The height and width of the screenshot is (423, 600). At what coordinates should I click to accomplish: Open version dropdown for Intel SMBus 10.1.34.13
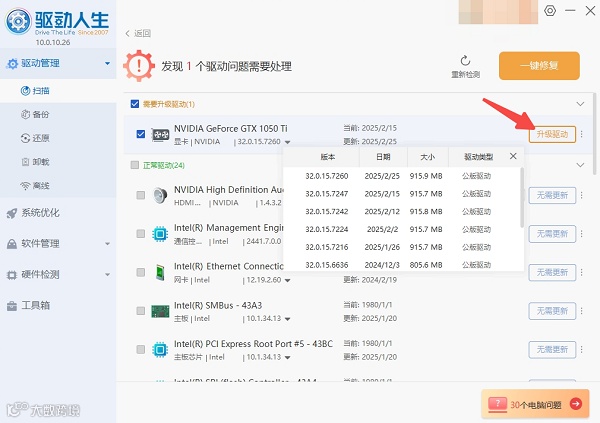pos(287,319)
